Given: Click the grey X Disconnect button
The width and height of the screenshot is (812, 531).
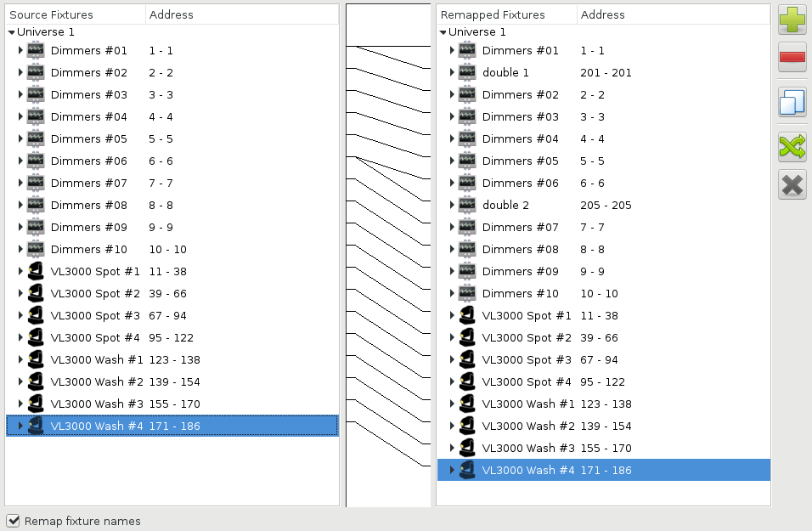Looking at the screenshot, I should click(x=792, y=184).
